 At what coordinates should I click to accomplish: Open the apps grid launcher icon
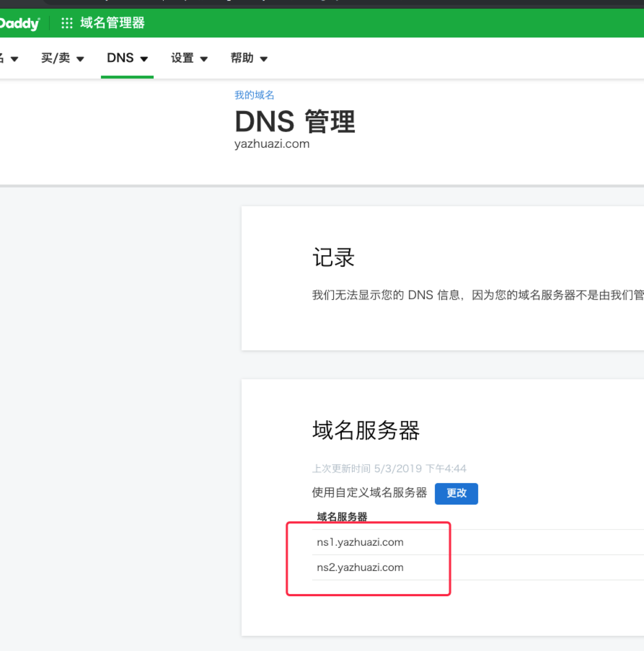click(67, 23)
